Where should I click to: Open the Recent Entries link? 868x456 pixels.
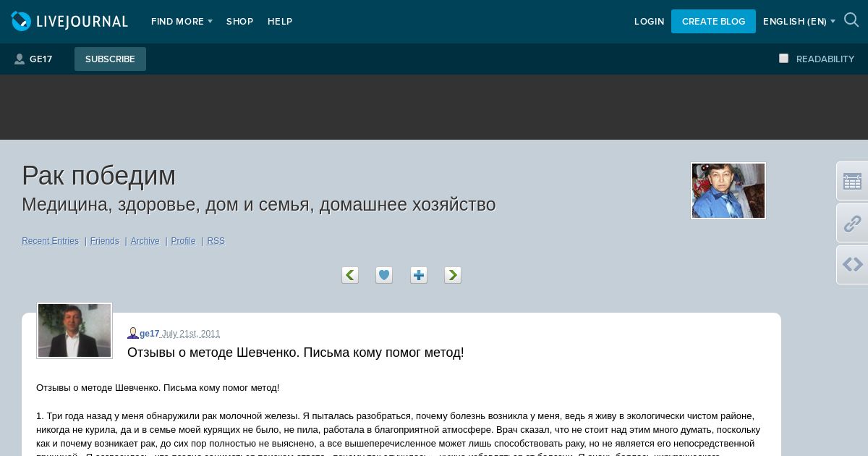(50, 241)
